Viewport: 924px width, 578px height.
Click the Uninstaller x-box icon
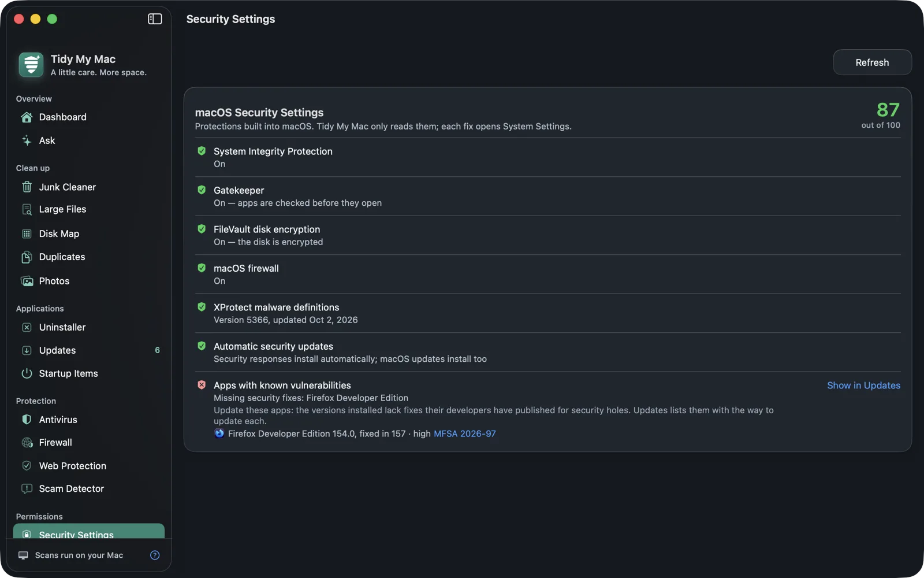(x=27, y=327)
